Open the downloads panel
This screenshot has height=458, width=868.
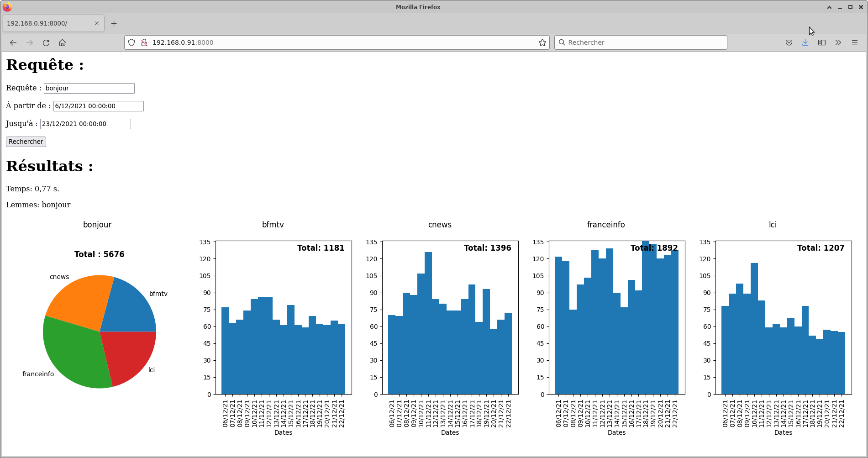[805, 42]
